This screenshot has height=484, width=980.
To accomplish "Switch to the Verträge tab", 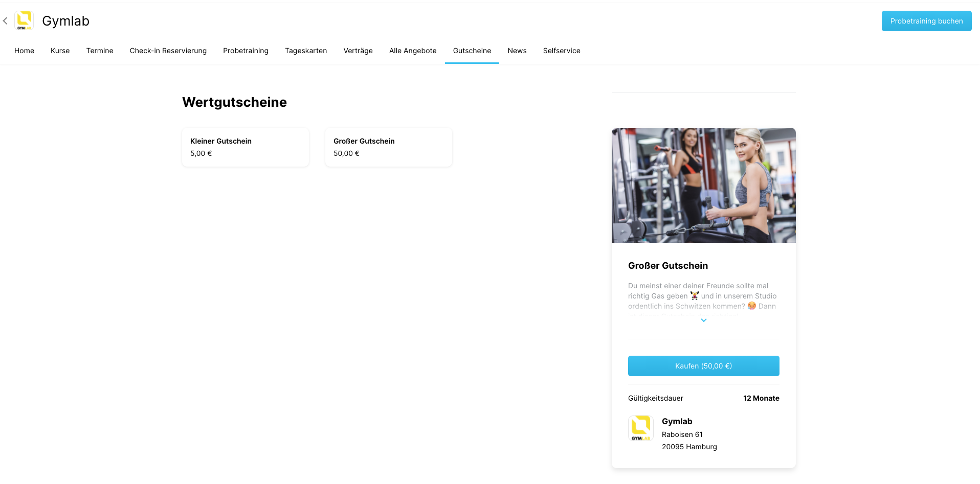I will point(358,51).
